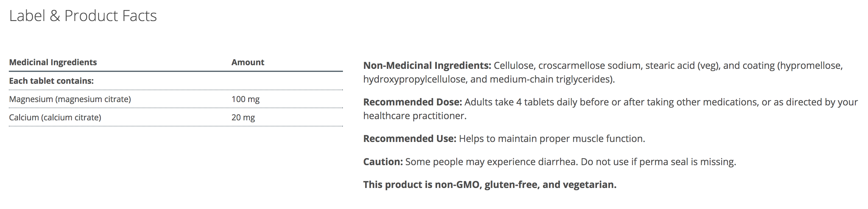This screenshot has height=209, width=868.
Task: Click the "20 mg" amount value
Action: [243, 118]
